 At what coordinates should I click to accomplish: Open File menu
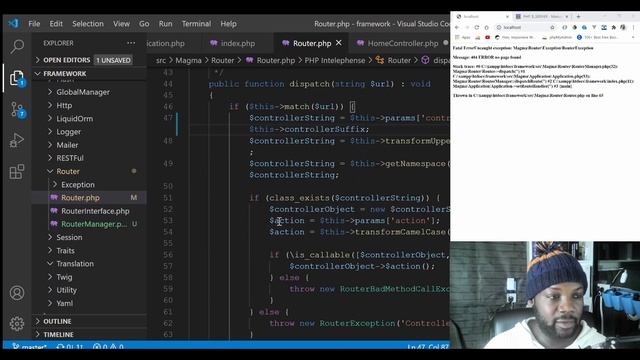[34, 24]
